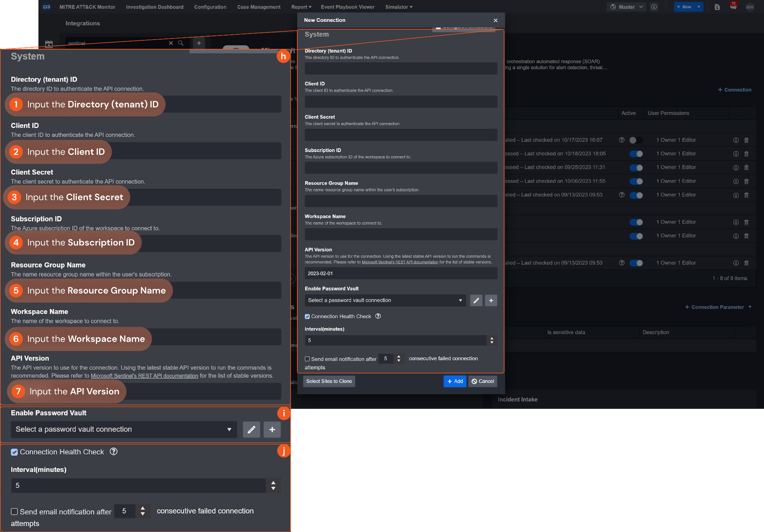
Task: Click the search magnifier in the integrations search box
Action: tap(181, 43)
